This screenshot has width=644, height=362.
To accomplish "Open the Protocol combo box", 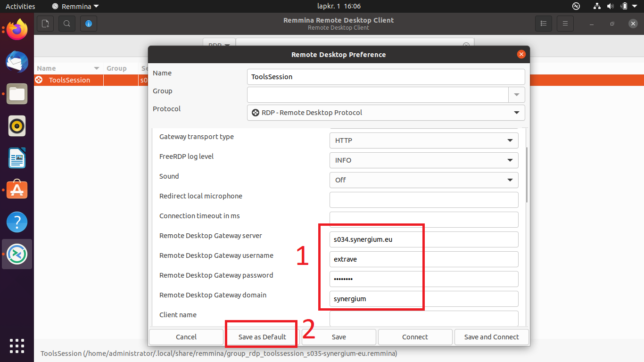I will pyautogui.click(x=386, y=113).
